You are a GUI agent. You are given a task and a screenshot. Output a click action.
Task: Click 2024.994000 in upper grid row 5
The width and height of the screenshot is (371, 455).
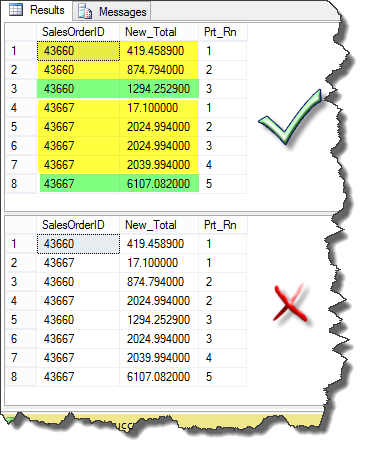[159, 127]
